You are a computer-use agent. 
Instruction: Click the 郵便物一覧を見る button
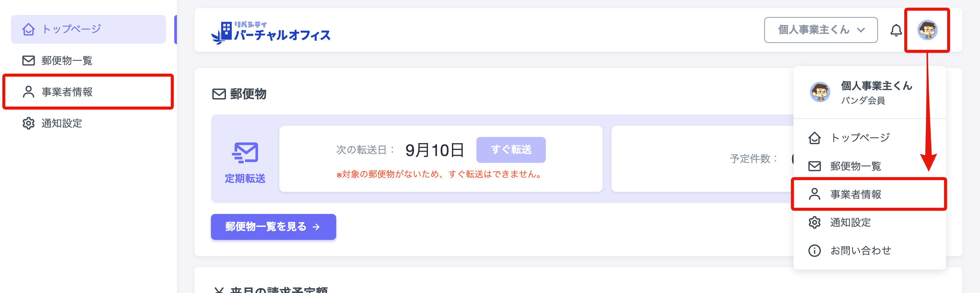click(273, 227)
